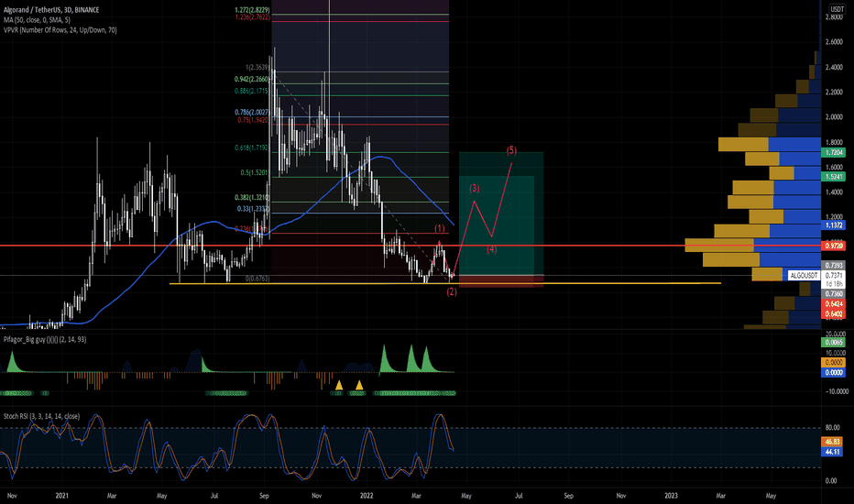The width and height of the screenshot is (854, 504).
Task: Click the 1.4000 price scale label
Action: (x=834, y=192)
